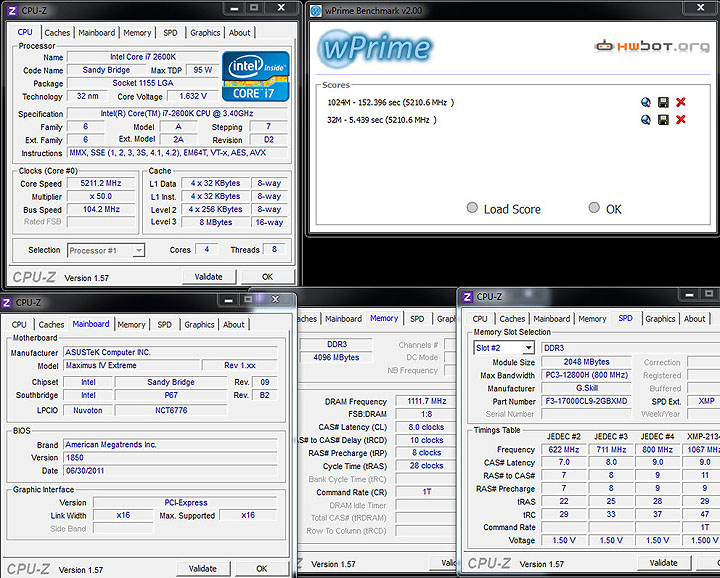The image size is (720, 578).
Task: Switch to Caches tab in top CPU-Z window
Action: pyautogui.click(x=57, y=33)
